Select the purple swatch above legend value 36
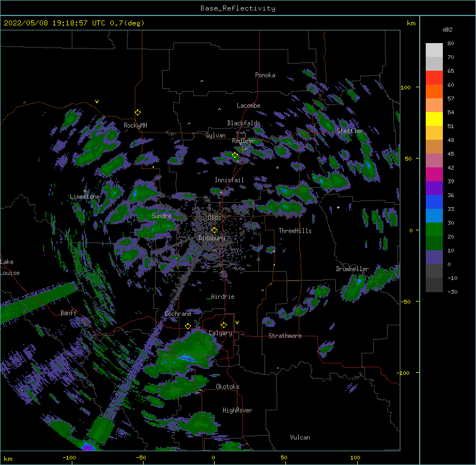This screenshot has width=476, height=465. pyautogui.click(x=434, y=188)
